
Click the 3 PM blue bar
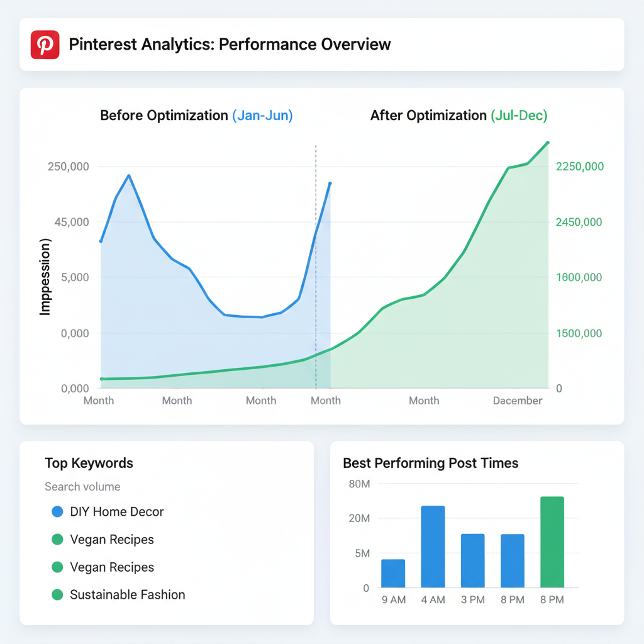pyautogui.click(x=472, y=560)
